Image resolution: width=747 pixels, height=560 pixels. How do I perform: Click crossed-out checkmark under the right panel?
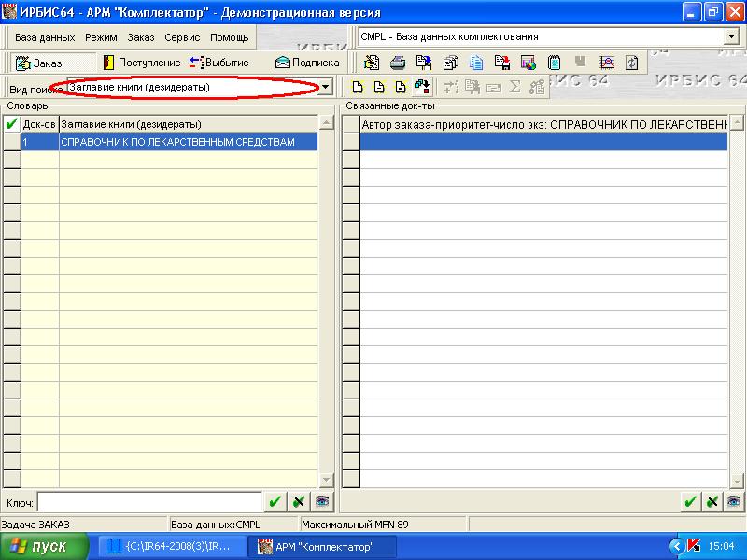712,501
